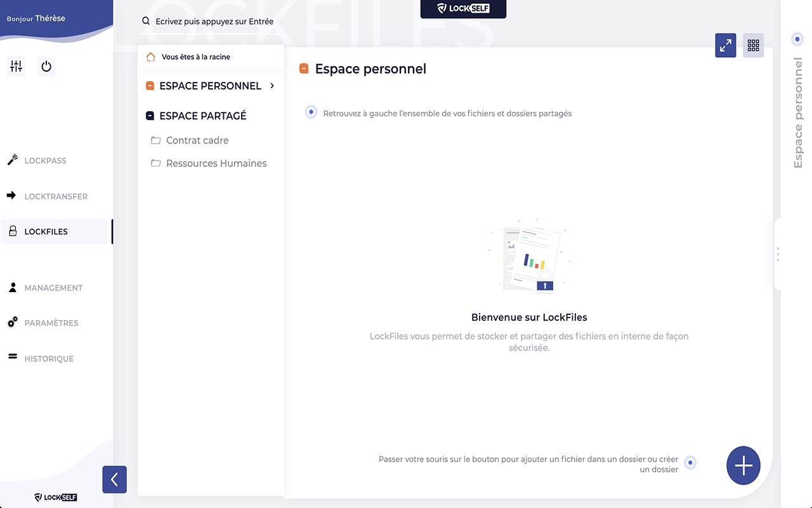Screen dimensions: 812x508
Task: Click the hint dot beside shared files tip
Action: tap(311, 112)
